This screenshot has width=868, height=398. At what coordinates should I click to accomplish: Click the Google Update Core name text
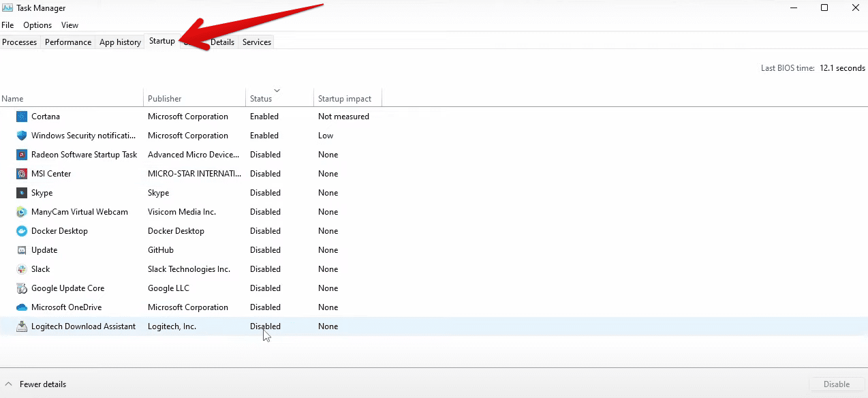click(x=67, y=288)
